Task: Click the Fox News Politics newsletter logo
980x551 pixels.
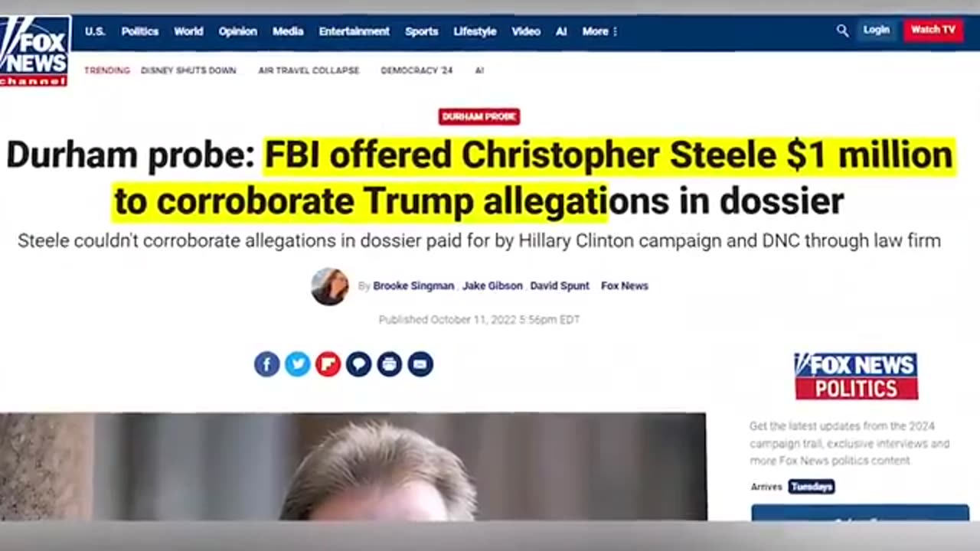Action: pos(856,376)
